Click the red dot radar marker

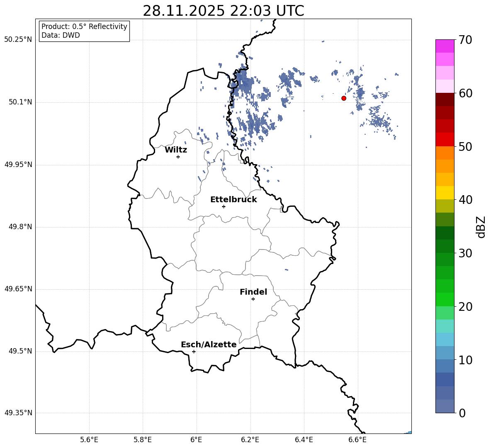[x=344, y=98]
